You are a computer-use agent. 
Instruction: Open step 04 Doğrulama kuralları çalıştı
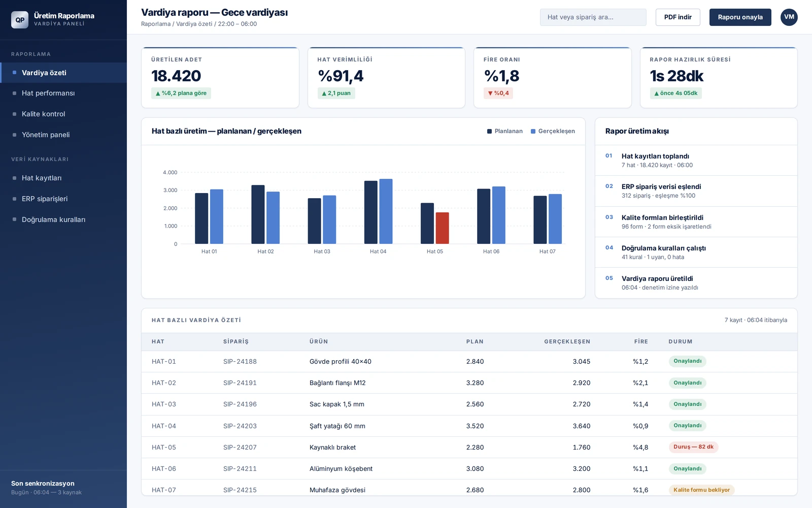[x=696, y=252]
